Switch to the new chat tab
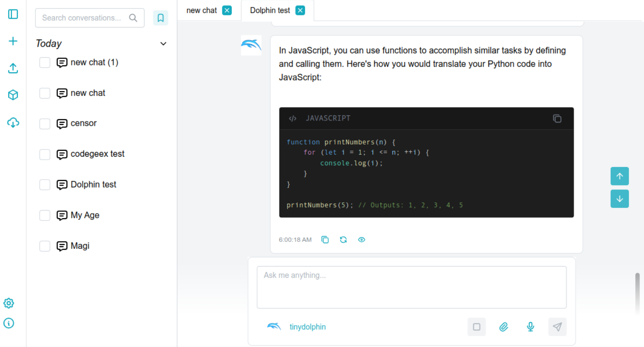 click(x=202, y=10)
